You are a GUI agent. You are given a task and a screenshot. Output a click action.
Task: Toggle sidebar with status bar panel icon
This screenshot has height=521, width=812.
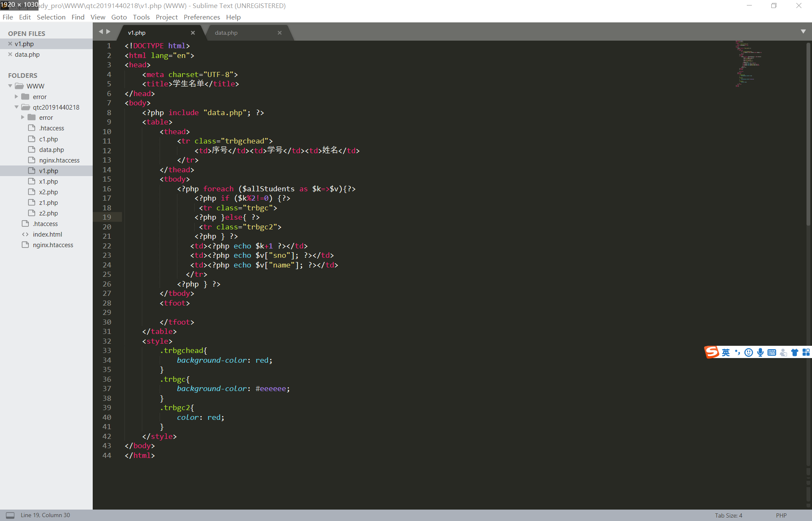click(x=10, y=515)
